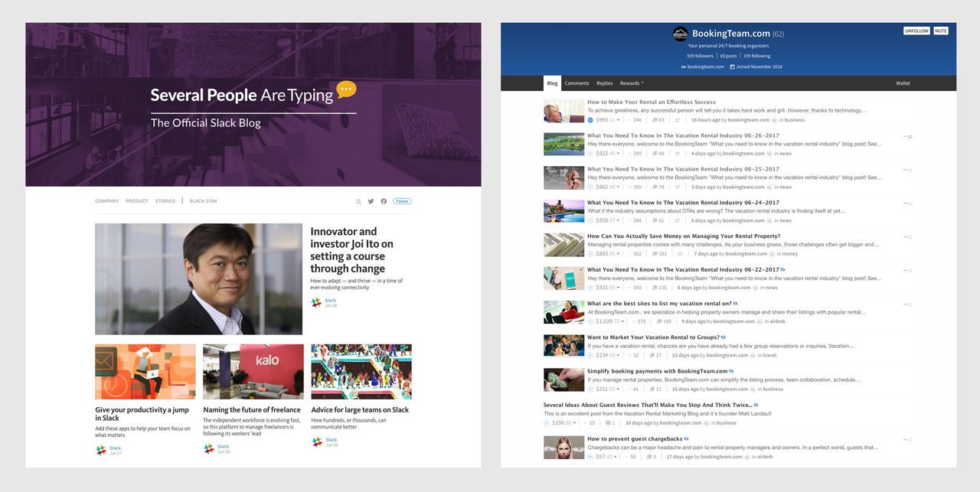This screenshot has height=492, width=980.
Task: Visit bookingteam.com website link in profile
Action: [x=705, y=67]
